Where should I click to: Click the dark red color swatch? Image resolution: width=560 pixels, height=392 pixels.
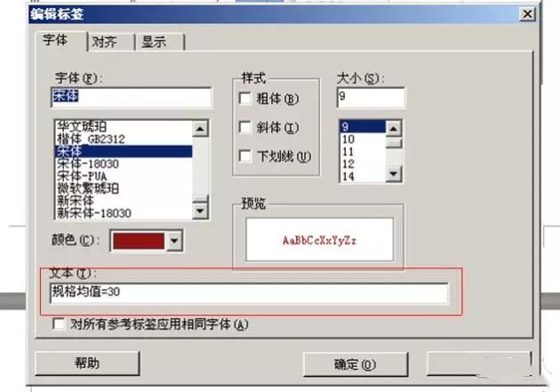point(139,241)
